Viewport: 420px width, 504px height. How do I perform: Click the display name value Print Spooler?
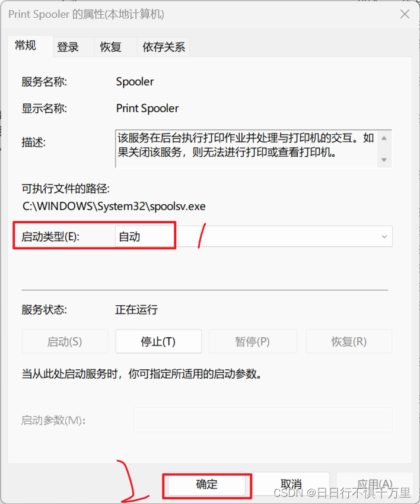pyautogui.click(x=147, y=108)
